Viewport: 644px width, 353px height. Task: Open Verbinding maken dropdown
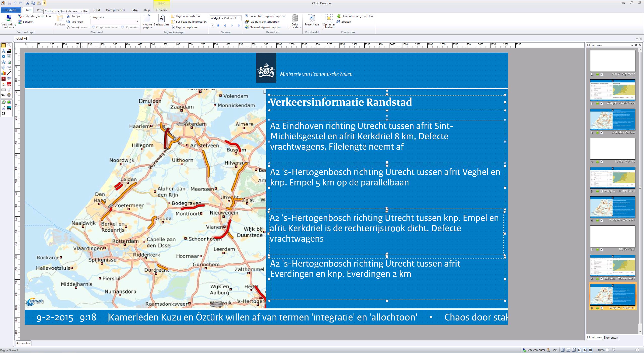click(9, 21)
